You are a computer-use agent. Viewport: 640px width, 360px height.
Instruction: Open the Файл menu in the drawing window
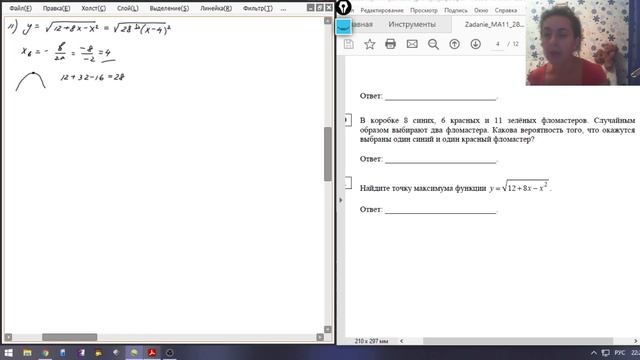click(x=20, y=8)
